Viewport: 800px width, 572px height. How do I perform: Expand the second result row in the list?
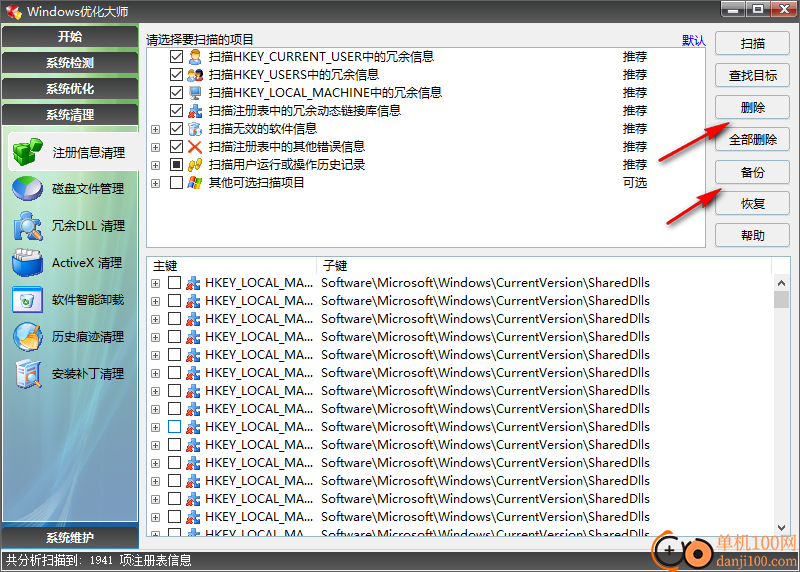(x=156, y=302)
